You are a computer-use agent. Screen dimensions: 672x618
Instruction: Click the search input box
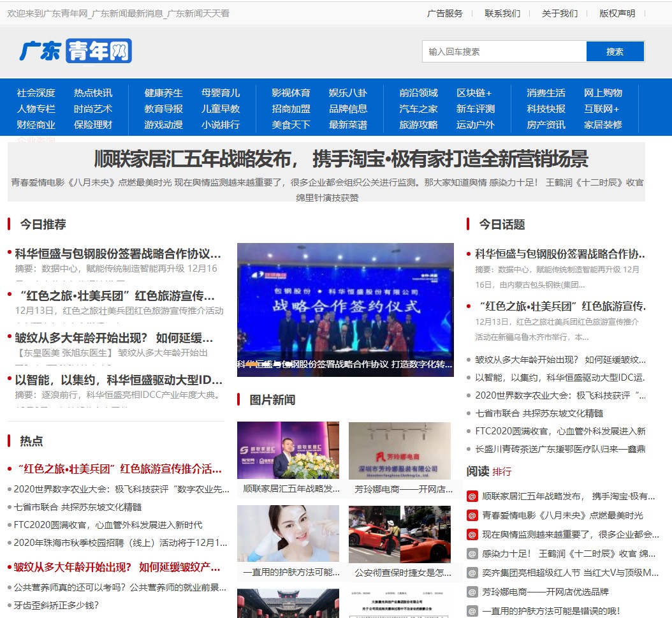(504, 52)
